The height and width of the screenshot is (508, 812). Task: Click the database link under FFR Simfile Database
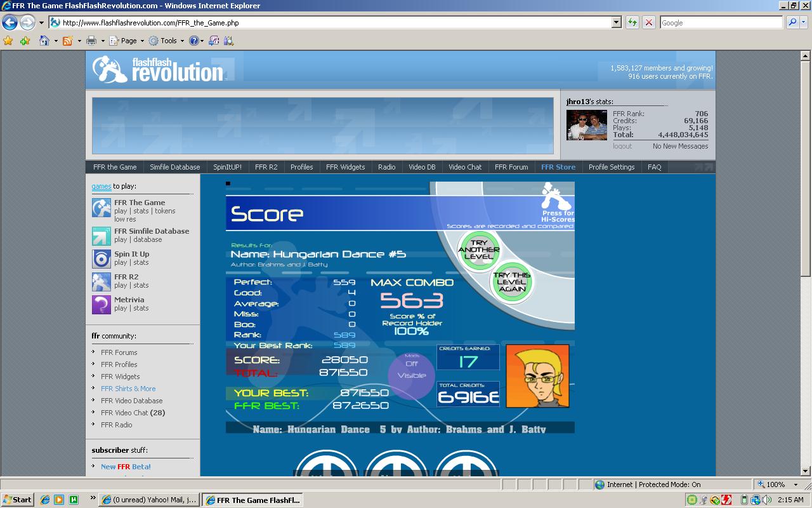point(147,239)
